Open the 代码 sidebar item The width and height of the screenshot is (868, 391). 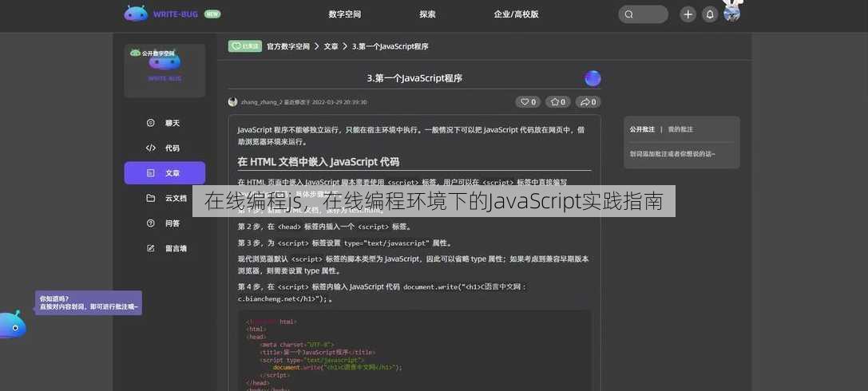164,148
